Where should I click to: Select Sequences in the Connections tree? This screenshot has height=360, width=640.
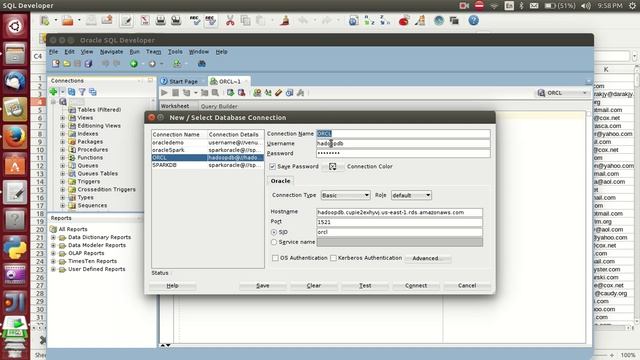point(92,205)
